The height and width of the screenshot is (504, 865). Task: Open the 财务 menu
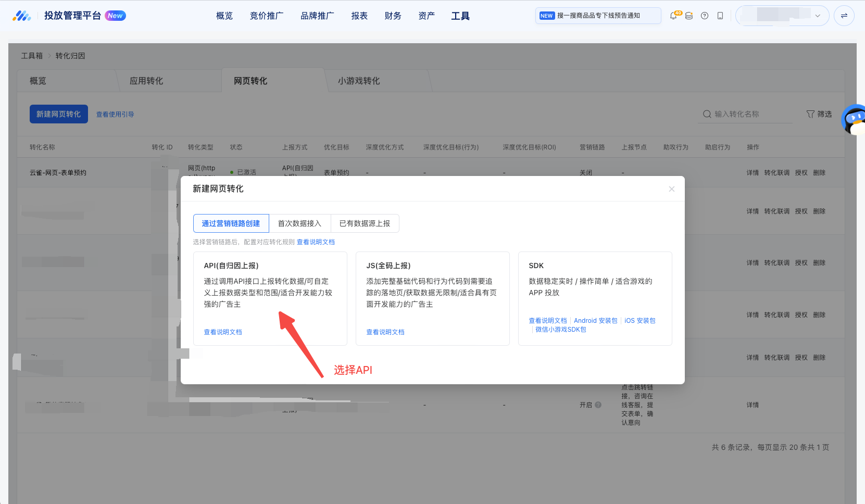coord(393,16)
